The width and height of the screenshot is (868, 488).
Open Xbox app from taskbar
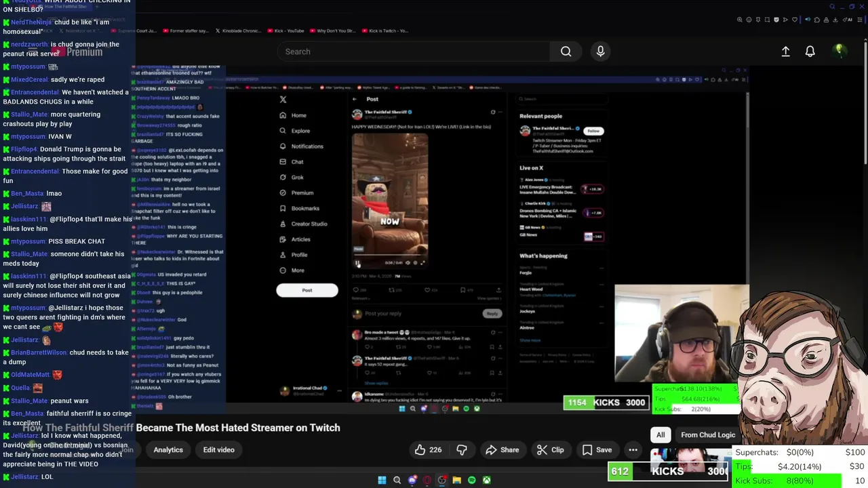click(486, 481)
